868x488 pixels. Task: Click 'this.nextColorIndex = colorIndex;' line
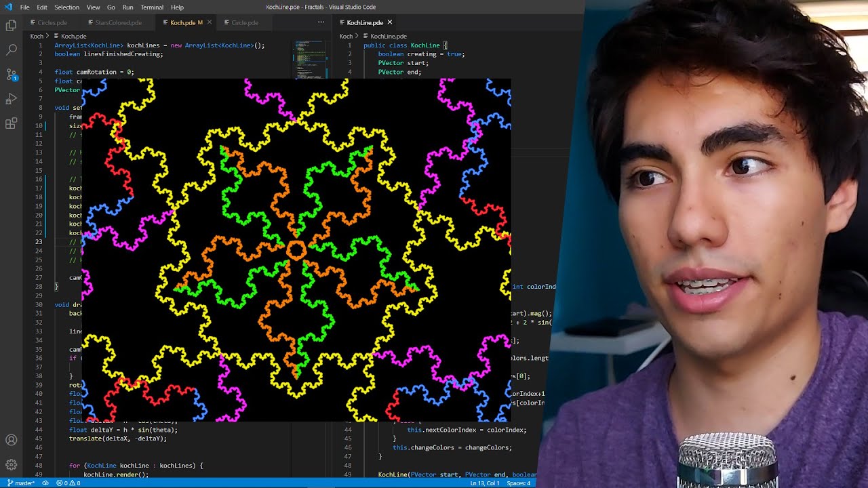click(467, 430)
